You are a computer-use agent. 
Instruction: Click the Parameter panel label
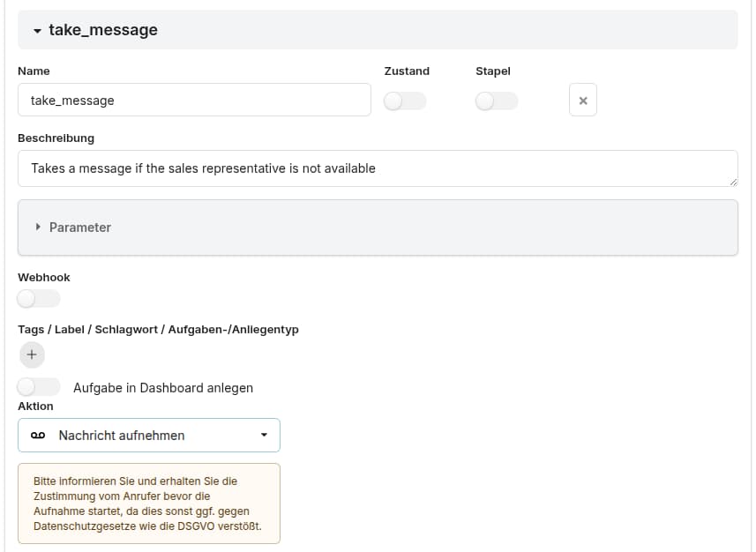80,228
